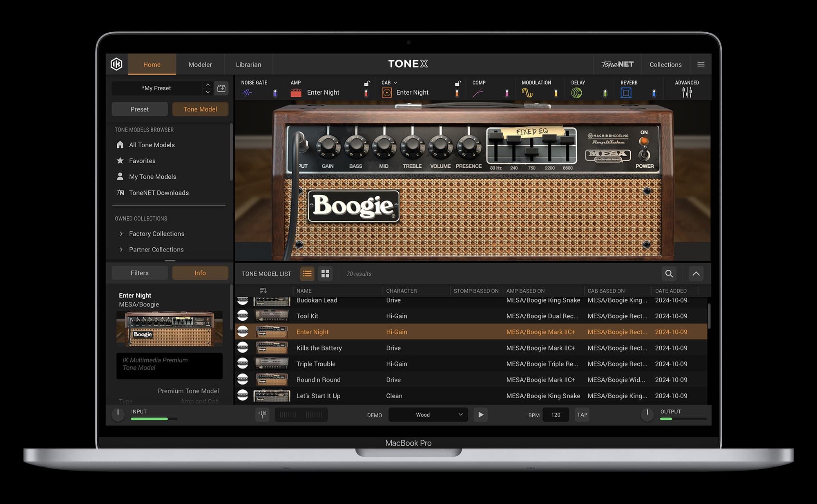Open ToneNET Downloads
Image resolution: width=817 pixels, height=504 pixels.
point(158,193)
